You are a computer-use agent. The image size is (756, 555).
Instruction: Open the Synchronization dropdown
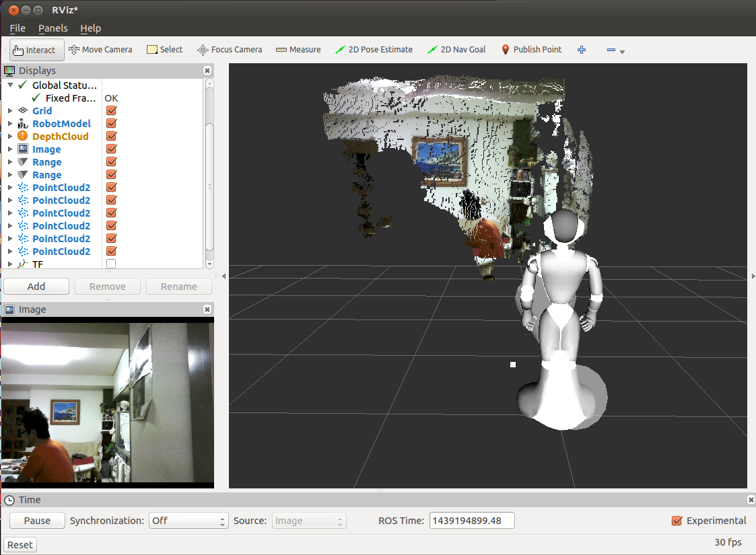pos(188,521)
